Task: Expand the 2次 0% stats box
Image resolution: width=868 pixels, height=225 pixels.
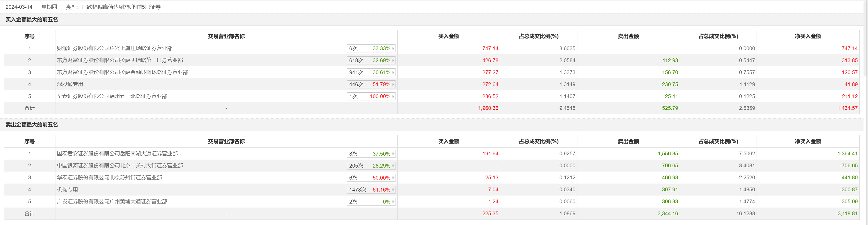Action: pyautogui.click(x=371, y=202)
